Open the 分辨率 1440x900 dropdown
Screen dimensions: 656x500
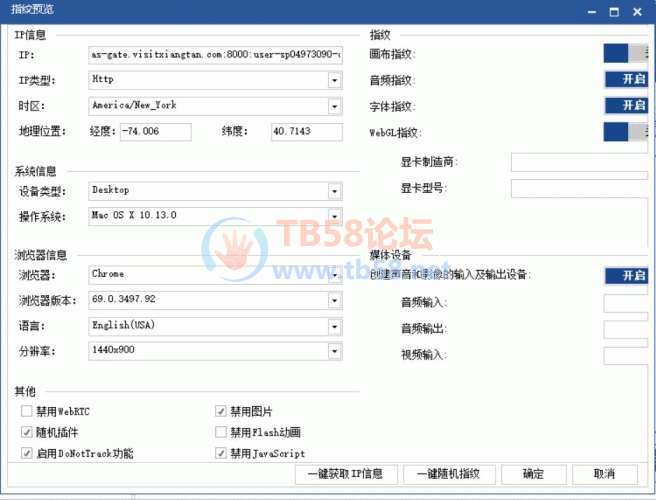tap(334, 351)
